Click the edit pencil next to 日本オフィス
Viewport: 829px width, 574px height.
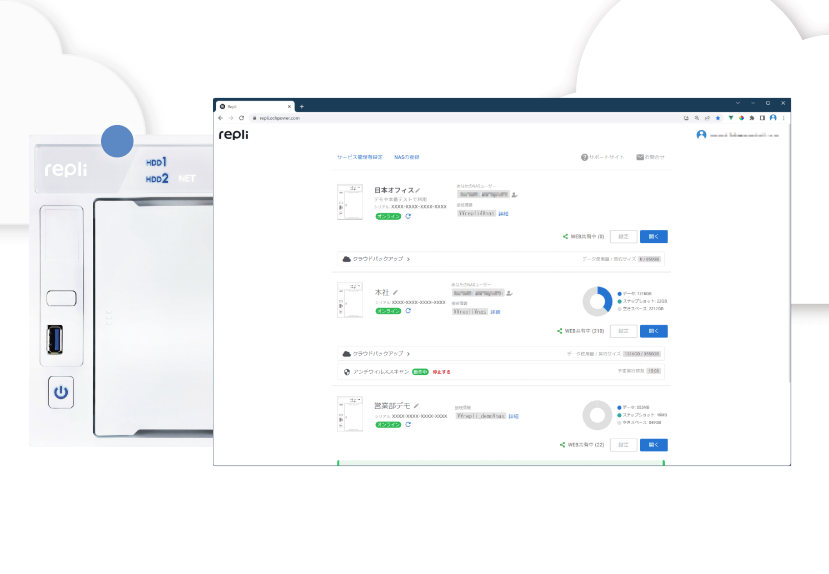[418, 190]
